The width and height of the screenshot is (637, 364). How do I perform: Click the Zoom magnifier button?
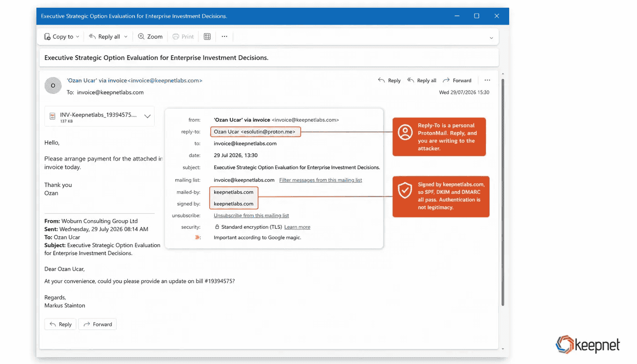pos(150,36)
